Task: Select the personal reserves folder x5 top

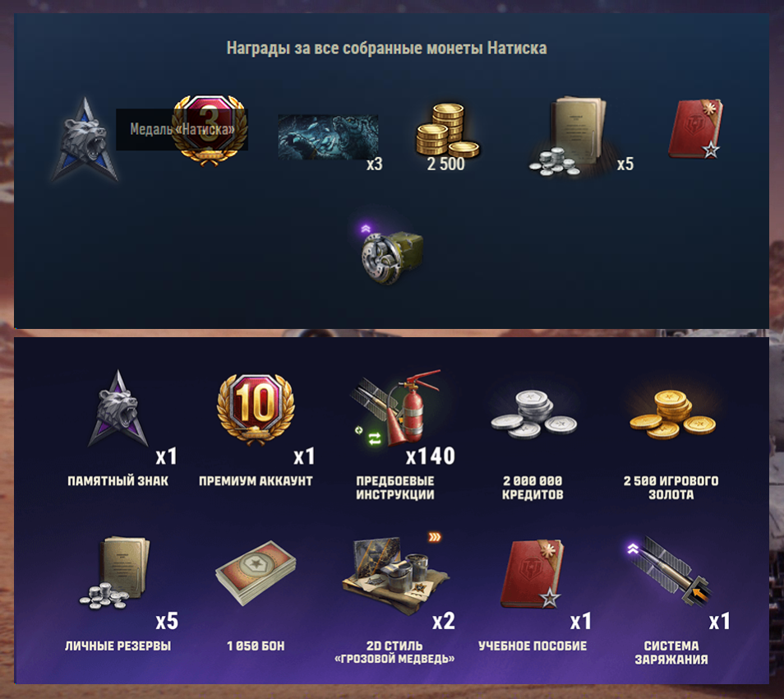Action: [x=570, y=136]
